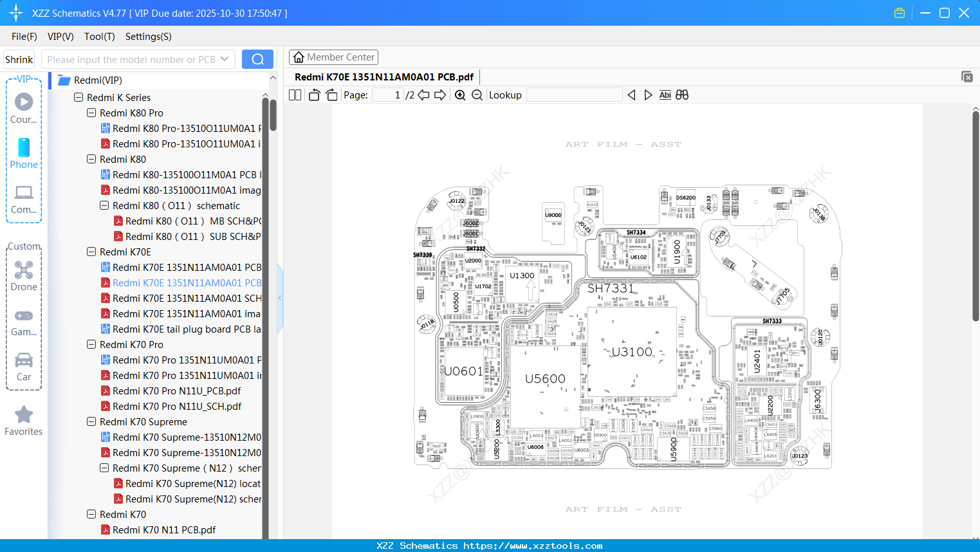The height and width of the screenshot is (552, 980).
Task: Toggle two-page side-by-side view
Action: (295, 95)
